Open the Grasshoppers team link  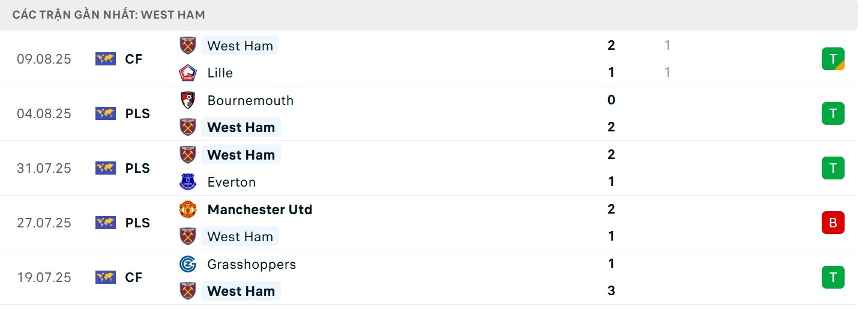tap(252, 264)
